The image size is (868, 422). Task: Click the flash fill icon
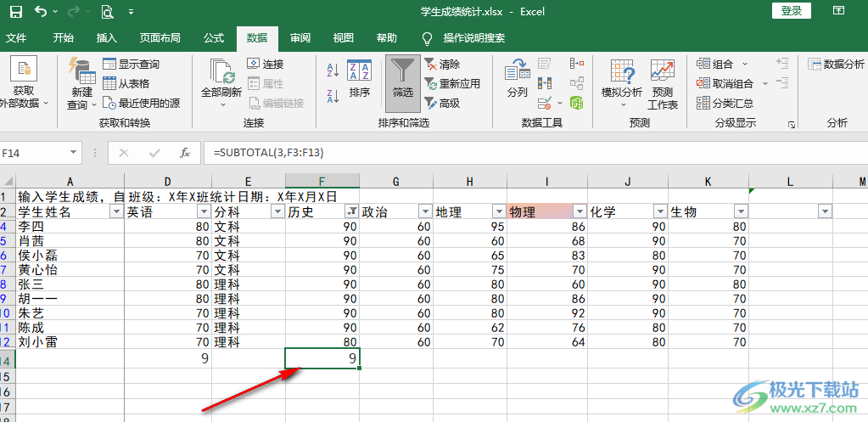coord(545,64)
